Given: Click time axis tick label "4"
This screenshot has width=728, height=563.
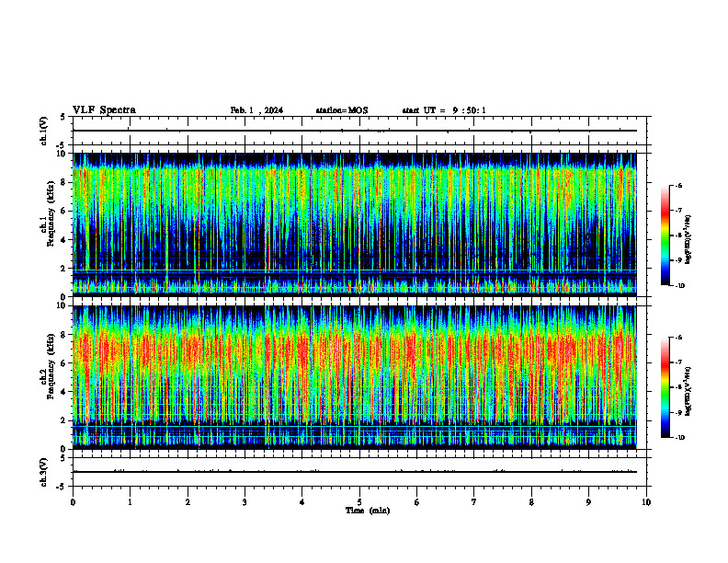Looking at the screenshot, I should (302, 502).
